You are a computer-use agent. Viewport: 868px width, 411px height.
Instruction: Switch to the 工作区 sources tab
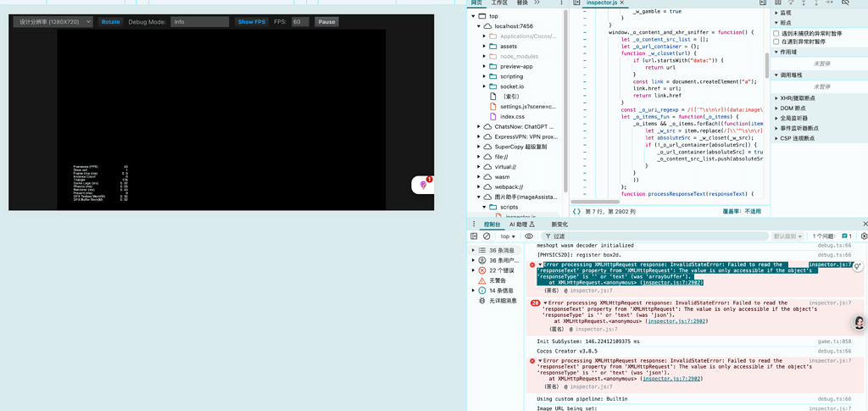click(x=499, y=3)
